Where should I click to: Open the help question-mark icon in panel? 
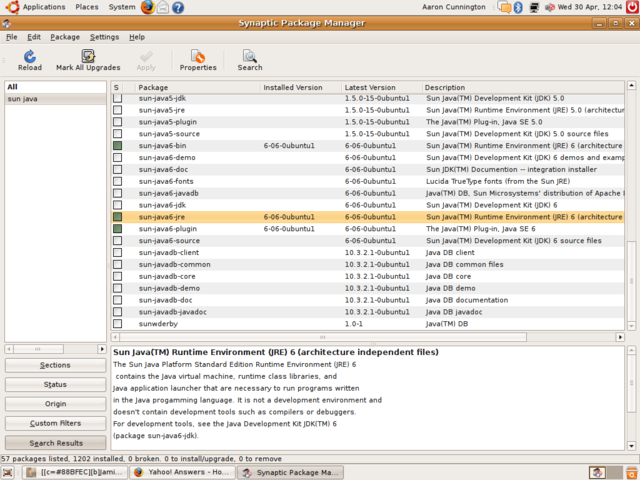point(178,7)
